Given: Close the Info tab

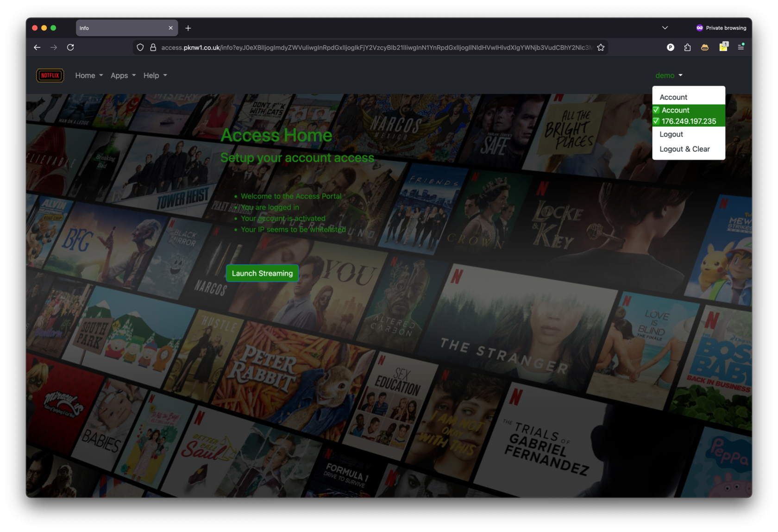Looking at the screenshot, I should tap(170, 28).
